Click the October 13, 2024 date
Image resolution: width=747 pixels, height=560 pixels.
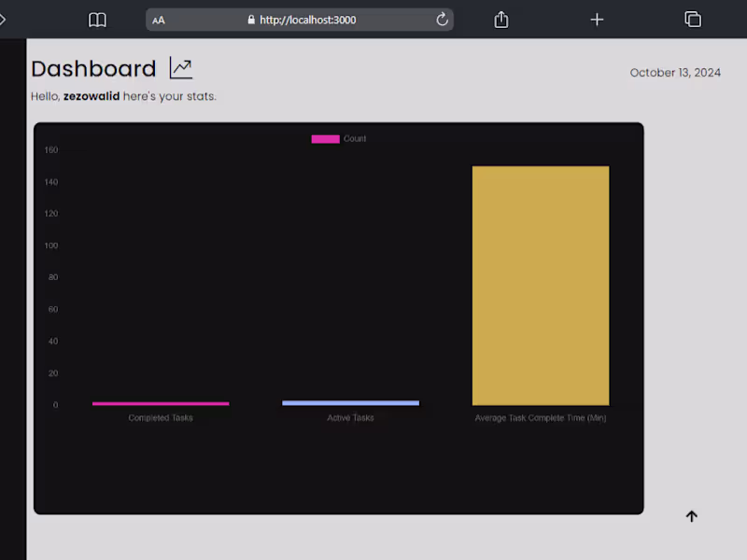(x=675, y=73)
